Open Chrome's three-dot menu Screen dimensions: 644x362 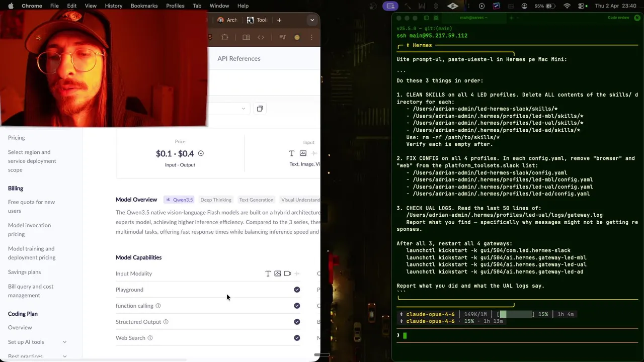pyautogui.click(x=311, y=37)
